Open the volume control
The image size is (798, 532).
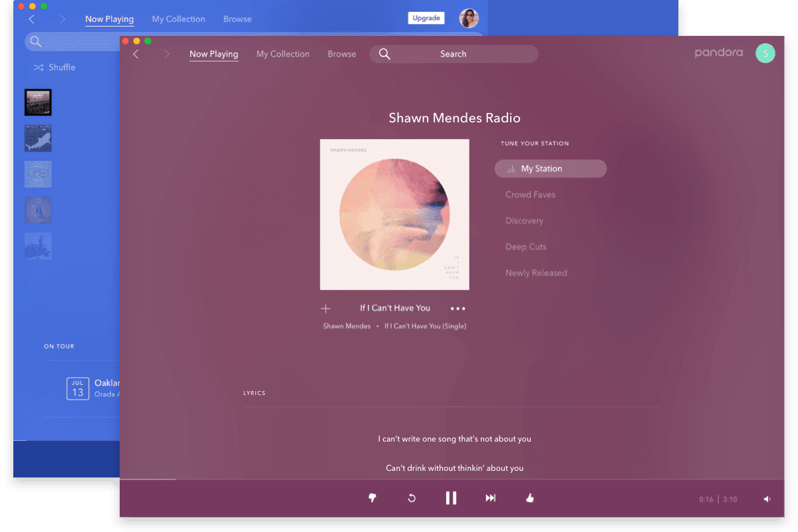766,498
